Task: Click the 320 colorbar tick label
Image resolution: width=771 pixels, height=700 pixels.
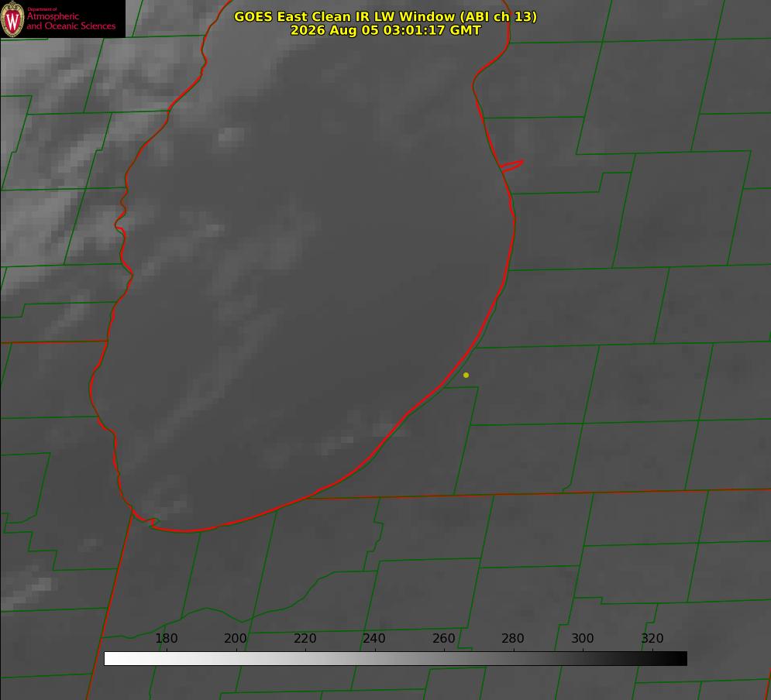Action: click(652, 638)
